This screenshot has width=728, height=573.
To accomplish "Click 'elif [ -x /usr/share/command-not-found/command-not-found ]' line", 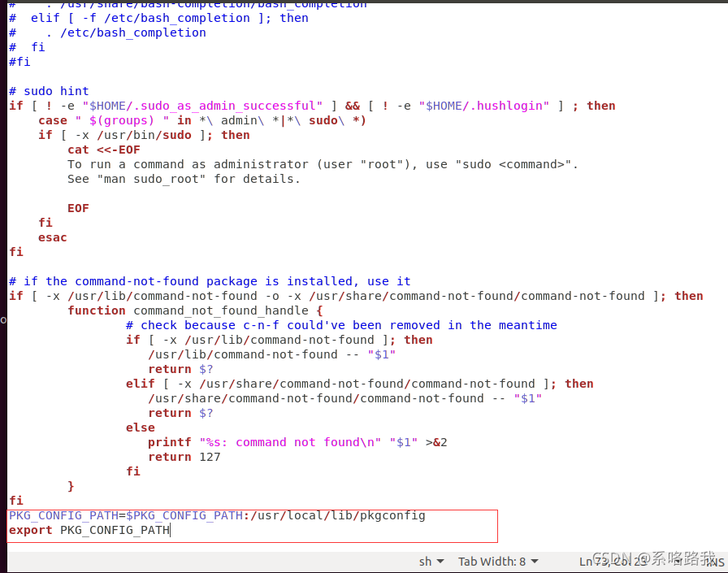I will pyautogui.click(x=359, y=384).
